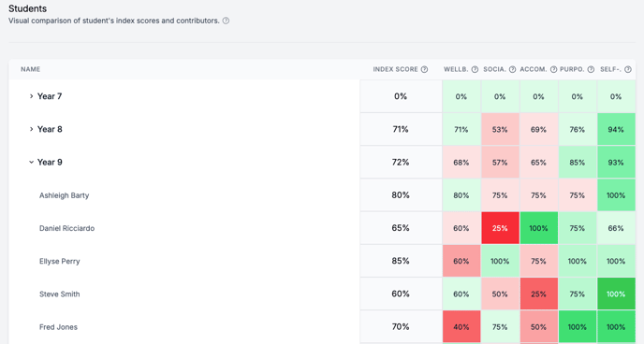Click Steve Smith's dark green 100% cell

click(616, 294)
